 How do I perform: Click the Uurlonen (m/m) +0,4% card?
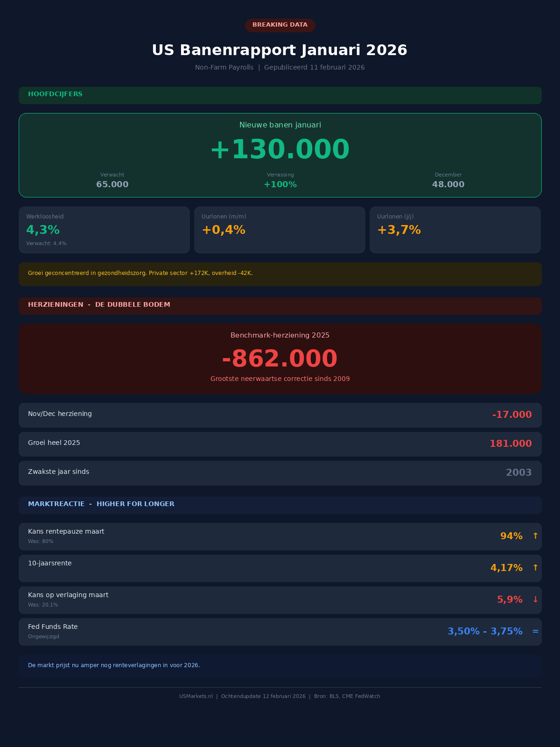click(280, 230)
